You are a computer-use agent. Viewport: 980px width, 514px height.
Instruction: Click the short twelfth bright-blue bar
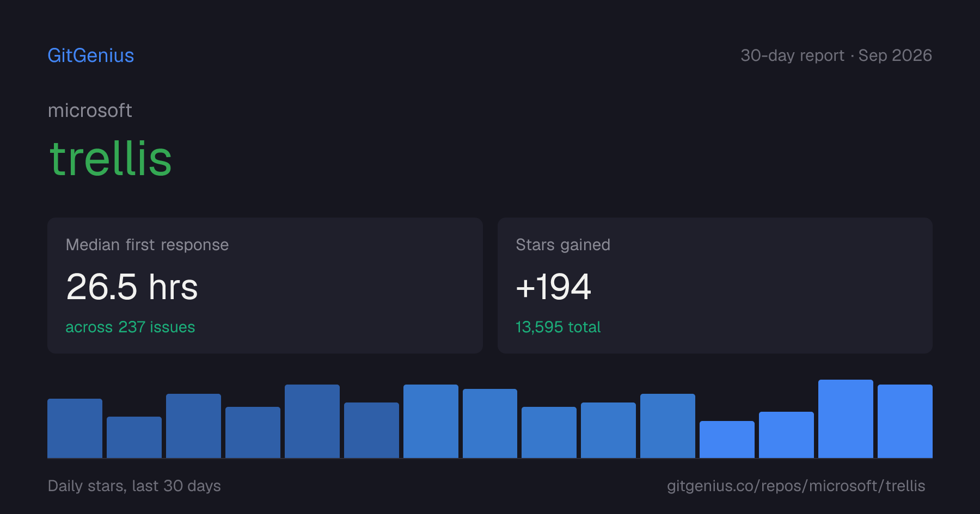click(x=727, y=439)
